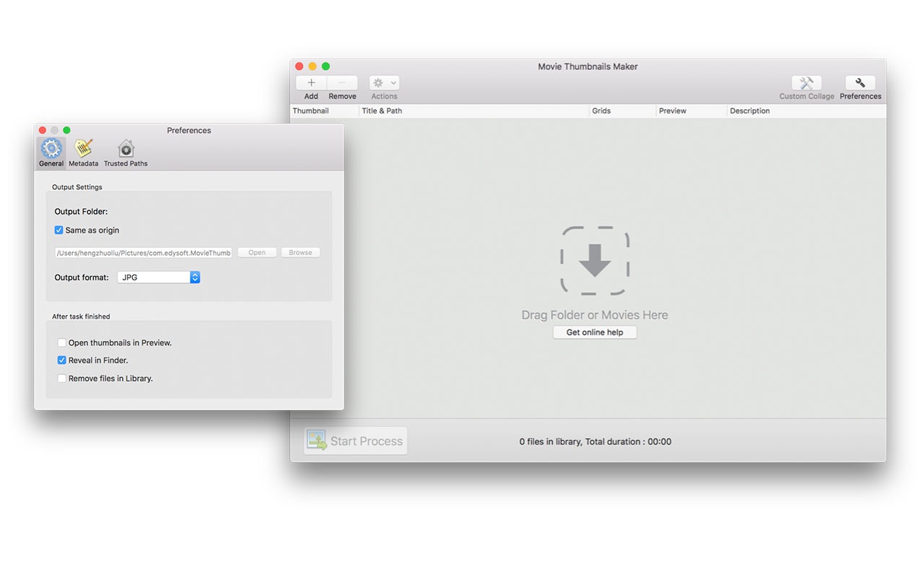924x578 pixels.
Task: Click the Get online help button
Action: [x=595, y=332]
